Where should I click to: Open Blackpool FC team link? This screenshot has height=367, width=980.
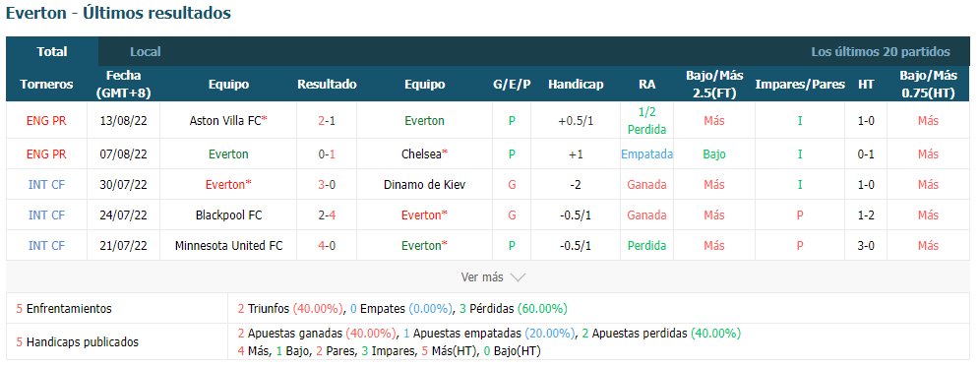pos(228,215)
